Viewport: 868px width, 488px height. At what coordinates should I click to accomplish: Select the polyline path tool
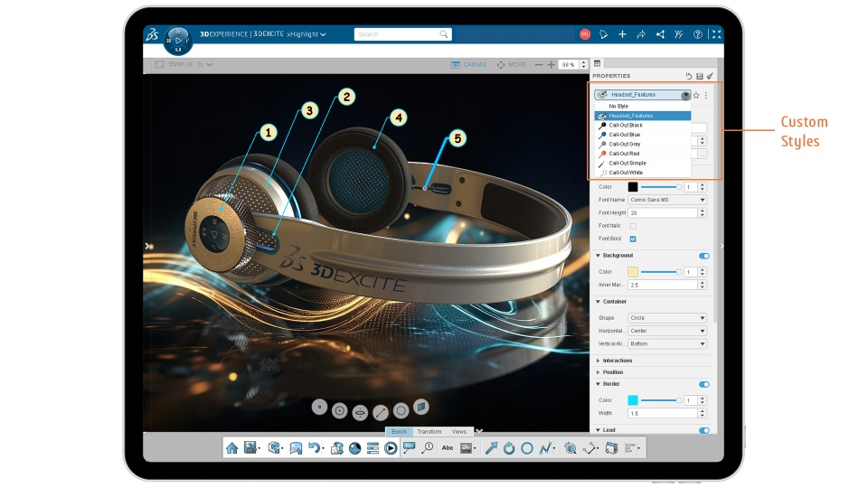pos(546,448)
